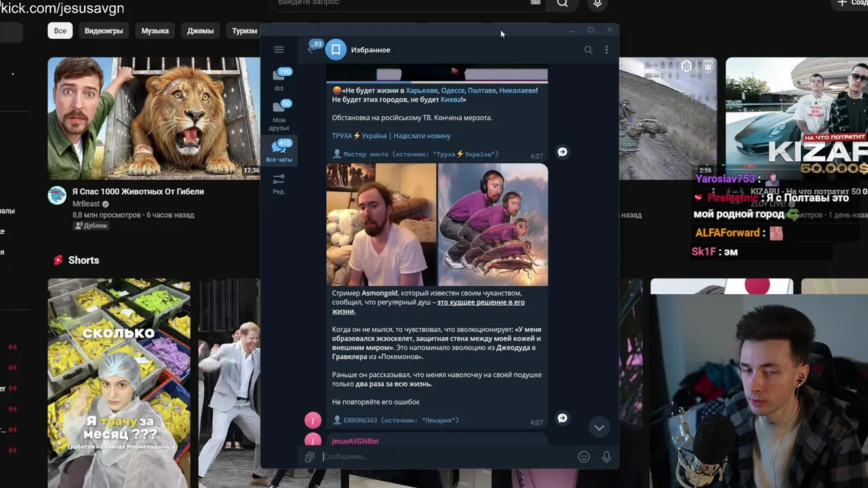Select the Туризм chip on YouTube
The image size is (868, 488).
[x=244, y=30]
